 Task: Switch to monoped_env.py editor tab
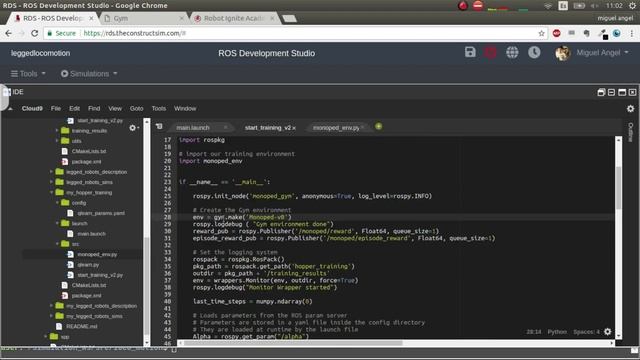[x=336, y=128]
